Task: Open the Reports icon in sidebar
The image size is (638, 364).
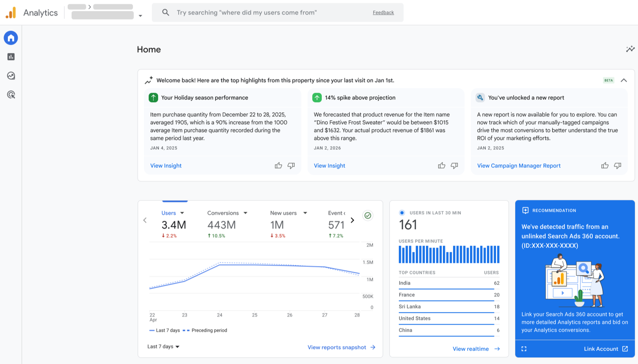Action: coord(11,57)
